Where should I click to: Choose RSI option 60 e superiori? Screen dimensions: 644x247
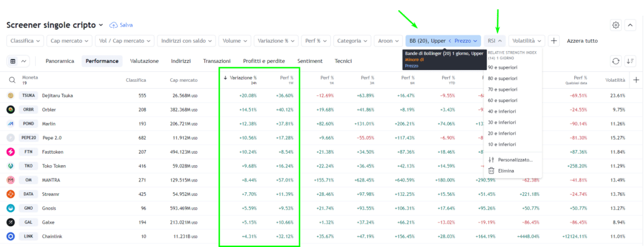tap(513, 100)
